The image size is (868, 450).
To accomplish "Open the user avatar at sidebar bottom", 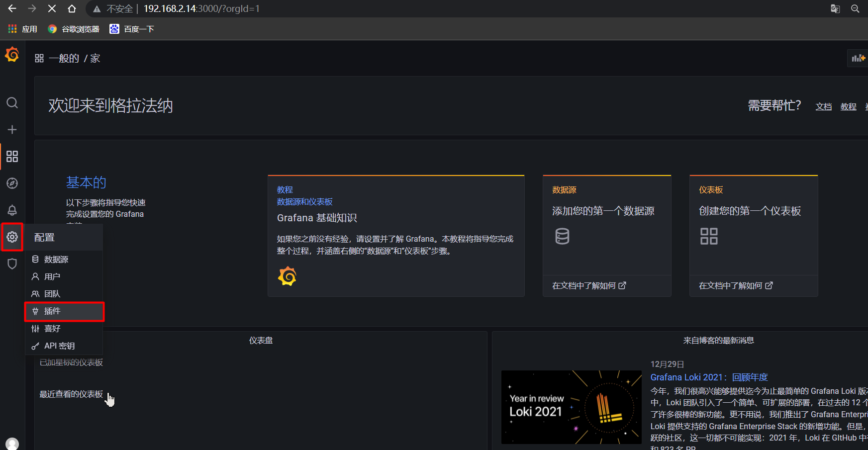I will (12, 444).
